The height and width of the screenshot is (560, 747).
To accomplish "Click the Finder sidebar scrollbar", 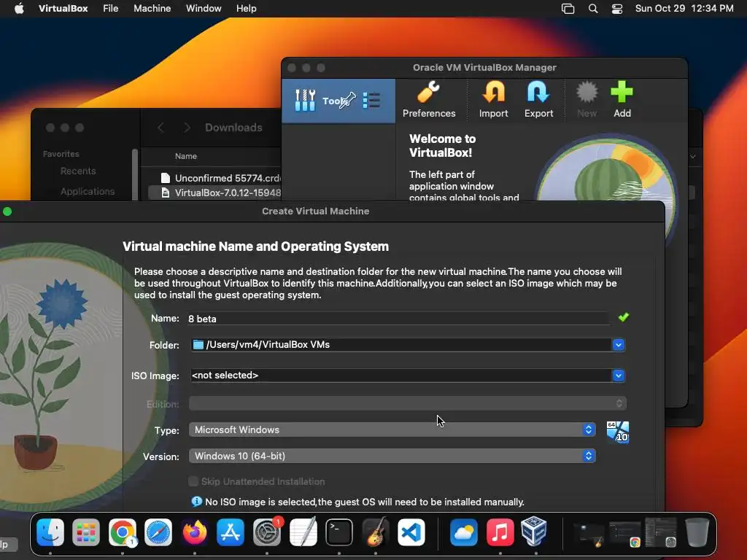I will pos(135,174).
